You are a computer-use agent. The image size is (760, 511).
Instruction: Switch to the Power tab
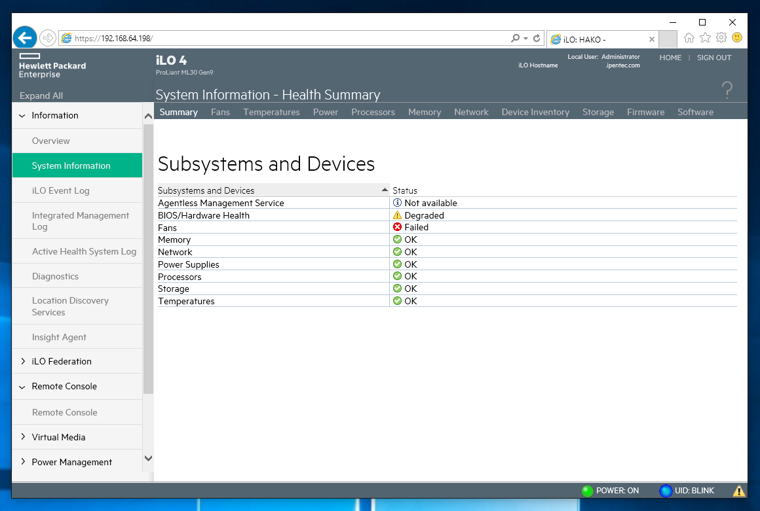coord(325,112)
